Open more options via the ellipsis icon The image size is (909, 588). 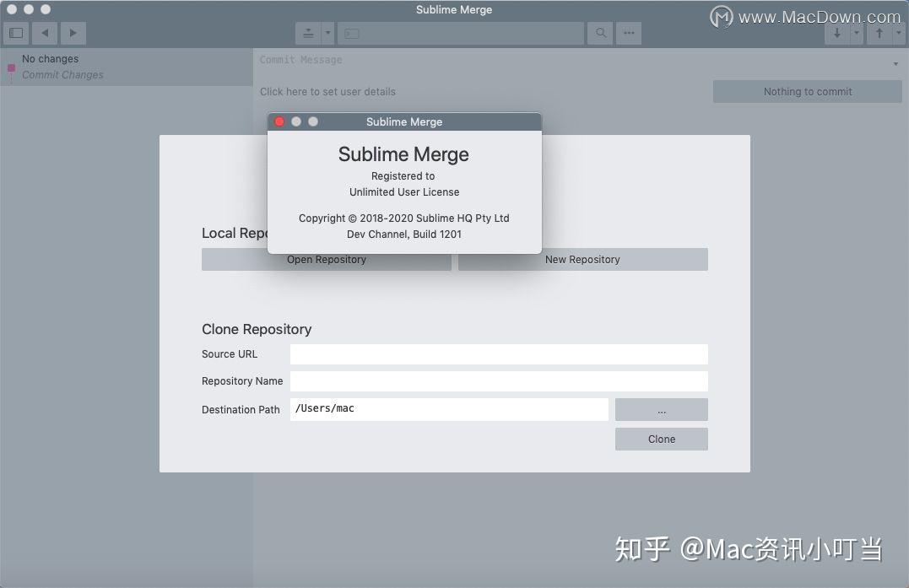[x=629, y=33]
